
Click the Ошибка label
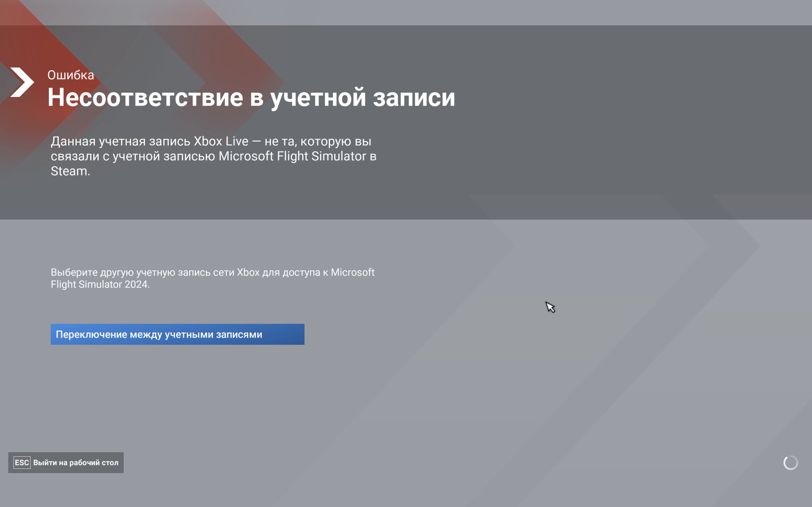pyautogui.click(x=70, y=75)
